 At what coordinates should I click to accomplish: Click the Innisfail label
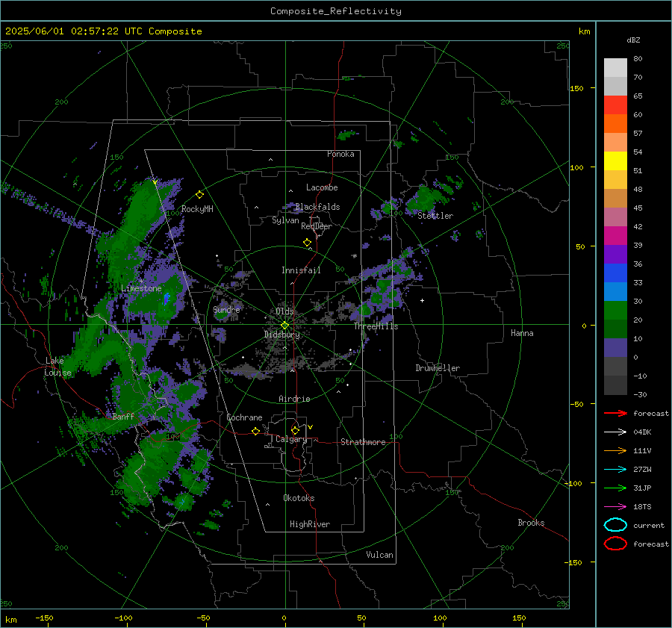301,270
